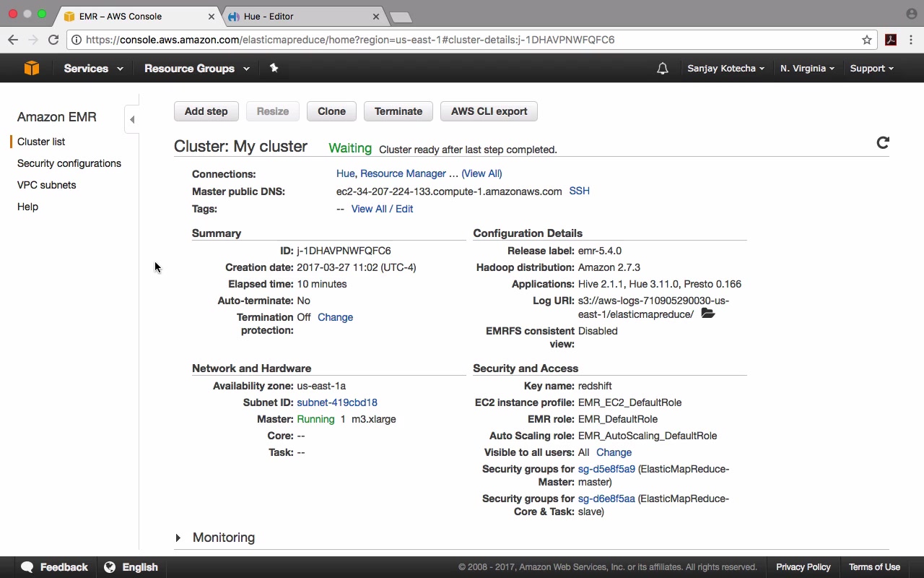Select Cluster list in the sidebar
This screenshot has width=924, height=578.
click(41, 142)
